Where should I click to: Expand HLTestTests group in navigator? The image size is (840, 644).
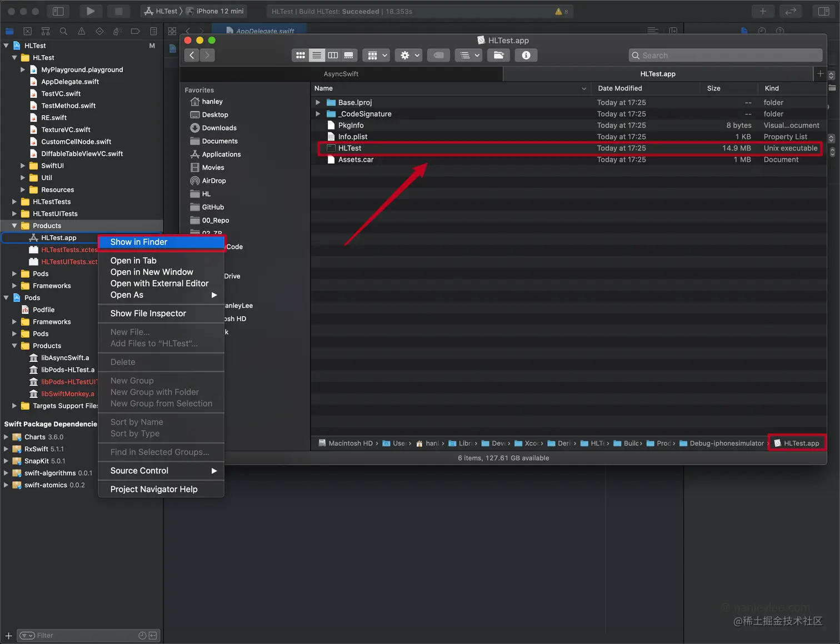tap(14, 202)
